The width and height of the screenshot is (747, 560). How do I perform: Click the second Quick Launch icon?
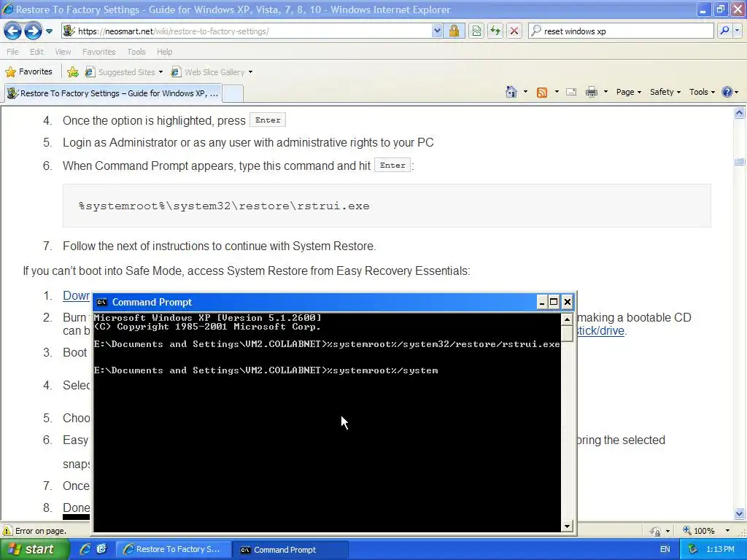point(101,550)
